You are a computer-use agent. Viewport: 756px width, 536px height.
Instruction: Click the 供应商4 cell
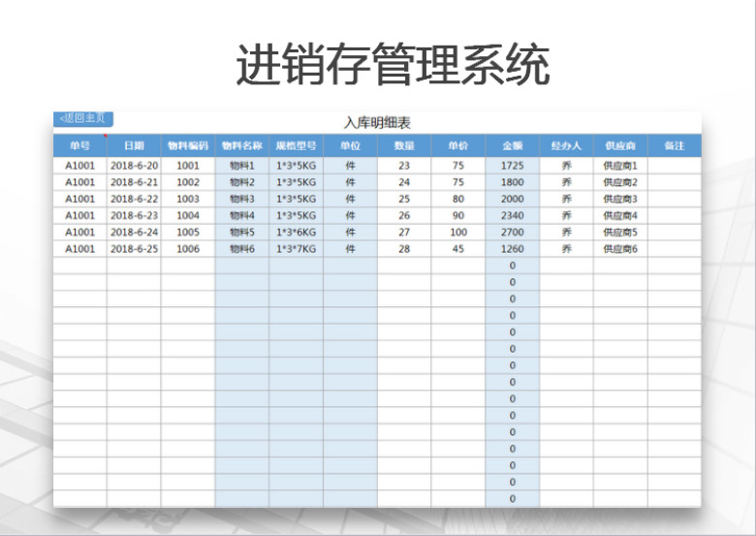tap(620, 215)
